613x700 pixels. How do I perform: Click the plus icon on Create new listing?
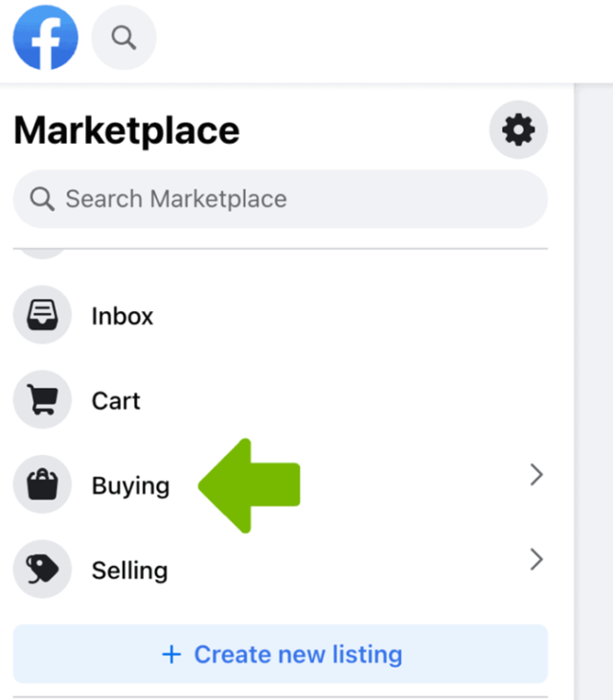[x=171, y=655]
